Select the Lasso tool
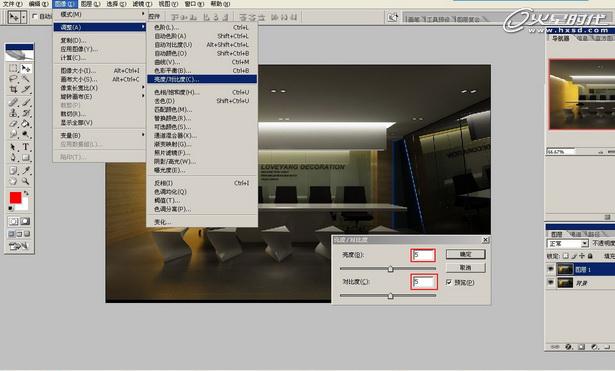This screenshot has width=615, height=371. [x=13, y=79]
